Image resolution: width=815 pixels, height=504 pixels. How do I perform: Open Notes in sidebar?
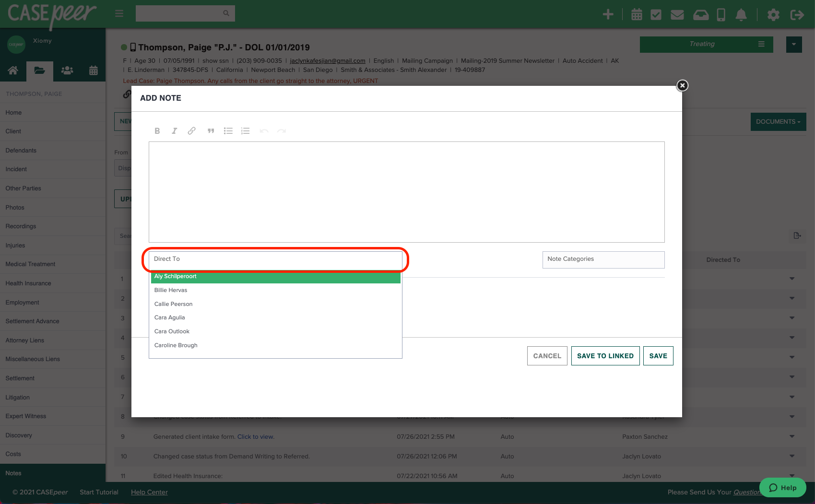tap(53, 473)
